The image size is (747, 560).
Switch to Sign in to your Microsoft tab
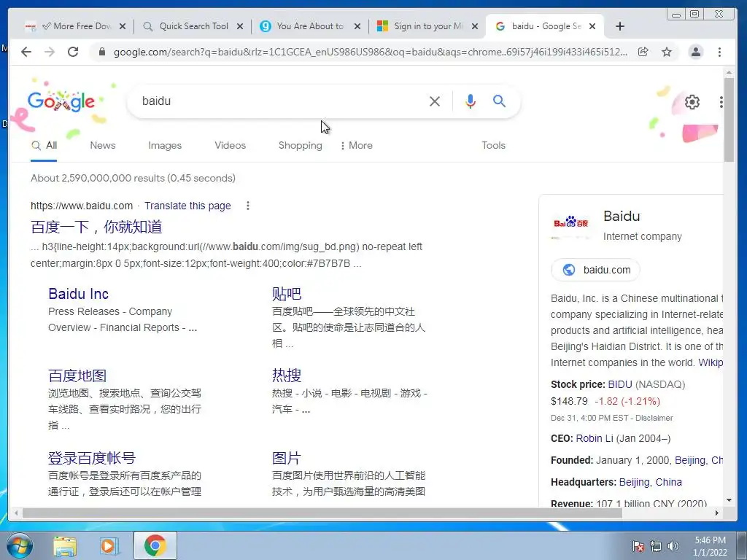pyautogui.click(x=427, y=26)
